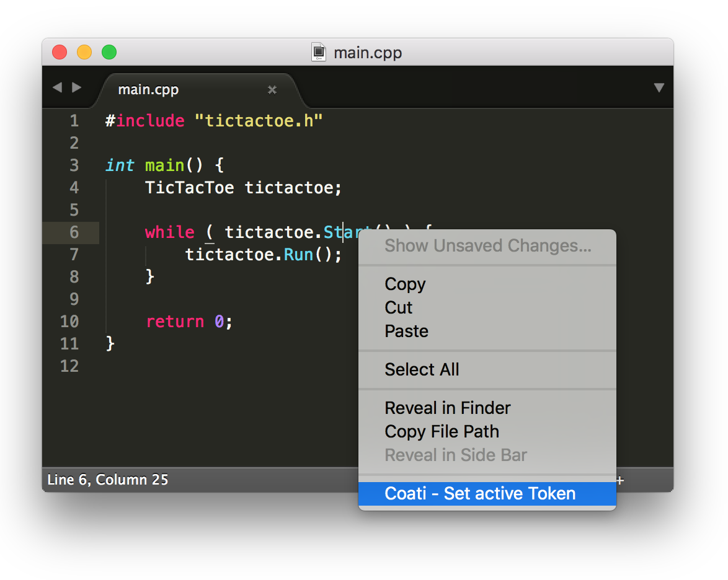Click the yellow minimize window button
This screenshot has height=580, width=728.
(84, 52)
